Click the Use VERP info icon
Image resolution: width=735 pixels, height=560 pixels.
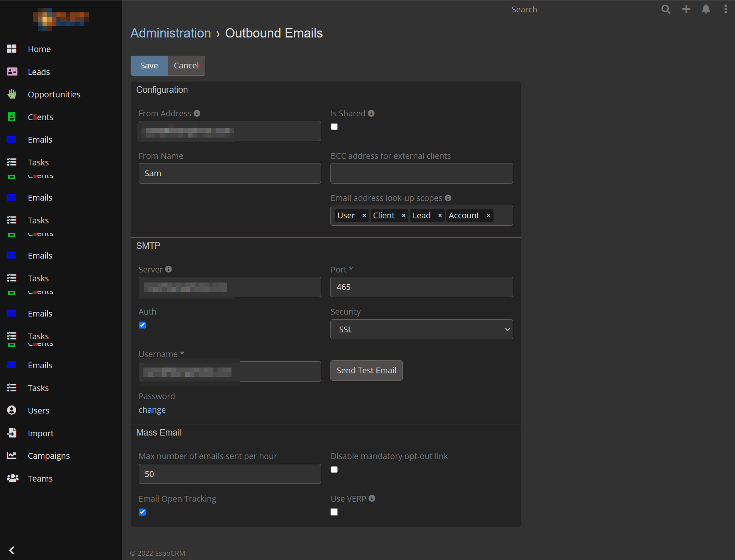click(x=372, y=499)
